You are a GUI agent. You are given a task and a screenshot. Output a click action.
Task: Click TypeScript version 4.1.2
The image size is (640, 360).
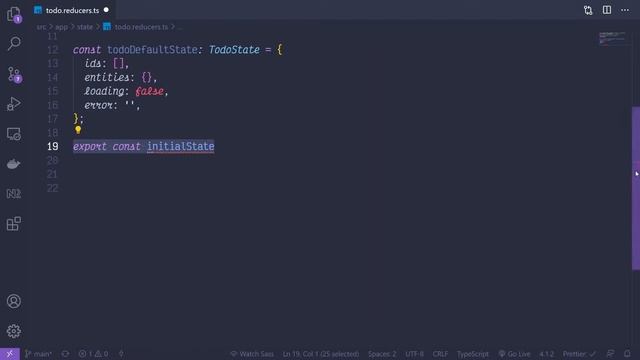(547, 354)
